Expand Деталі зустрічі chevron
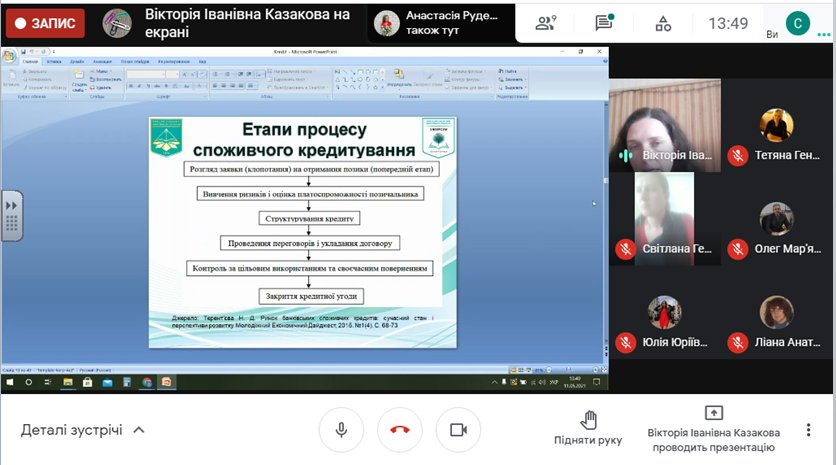This screenshot has height=465, width=836. pyautogui.click(x=139, y=430)
